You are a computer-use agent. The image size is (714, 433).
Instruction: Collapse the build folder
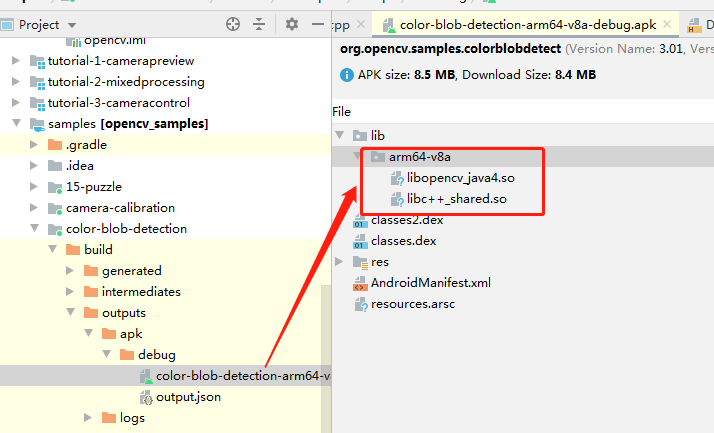coord(53,249)
